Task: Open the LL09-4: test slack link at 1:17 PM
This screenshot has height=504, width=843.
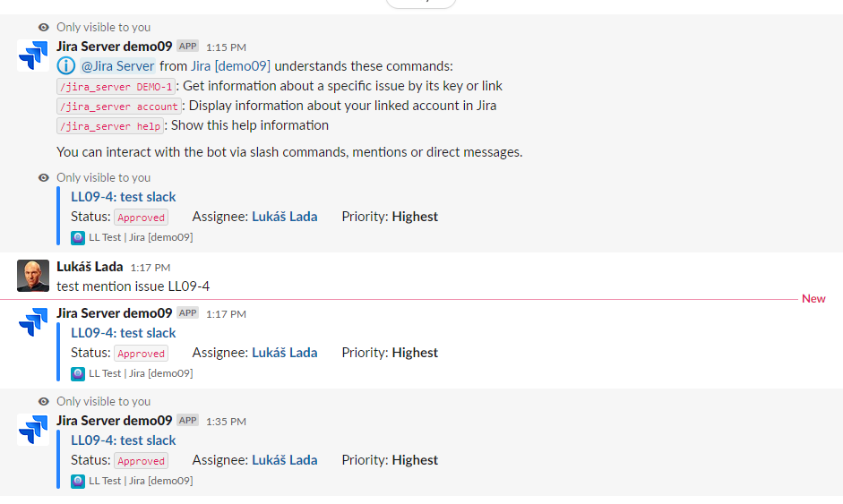Action: [123, 333]
